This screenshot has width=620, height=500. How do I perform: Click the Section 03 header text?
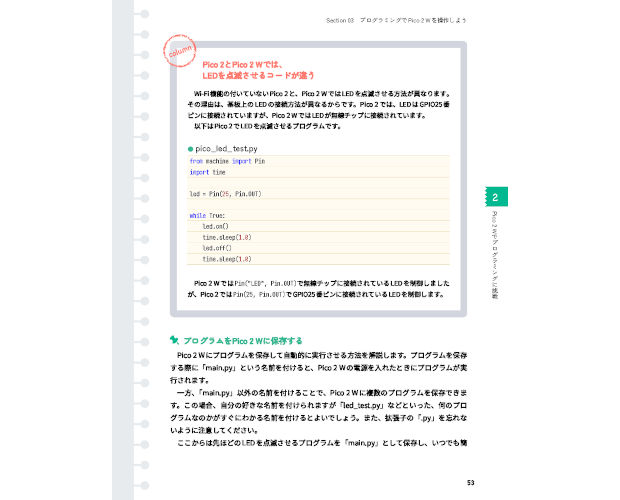(340, 20)
